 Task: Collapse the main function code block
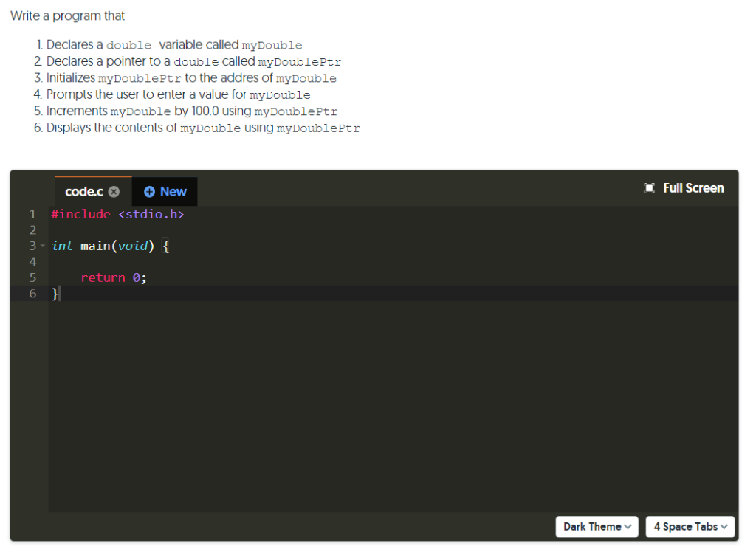click(x=42, y=246)
